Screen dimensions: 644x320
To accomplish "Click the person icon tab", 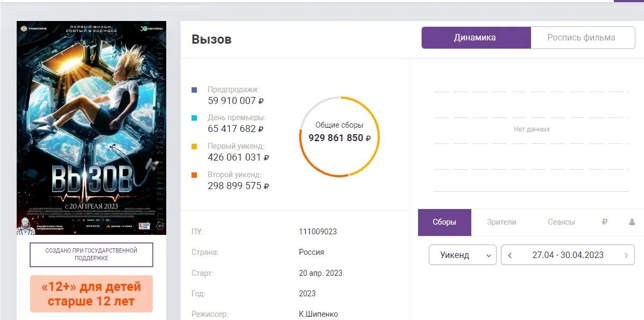I will point(632,222).
